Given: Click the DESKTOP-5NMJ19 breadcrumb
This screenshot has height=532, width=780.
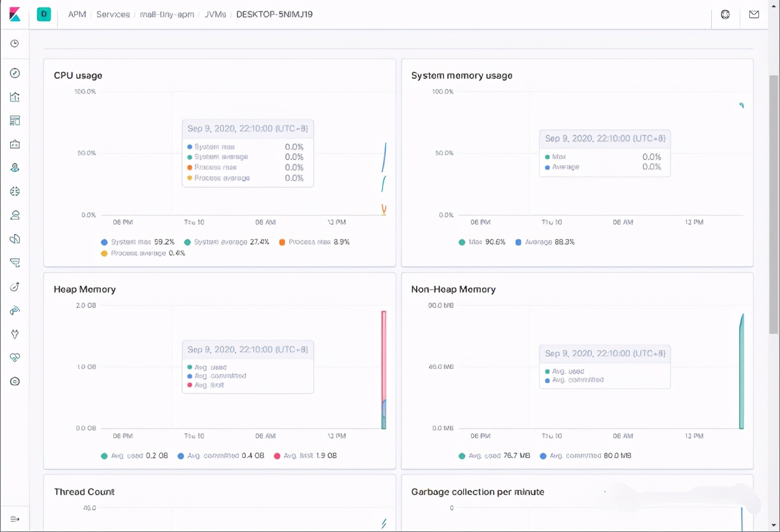Looking at the screenshot, I should [x=274, y=14].
